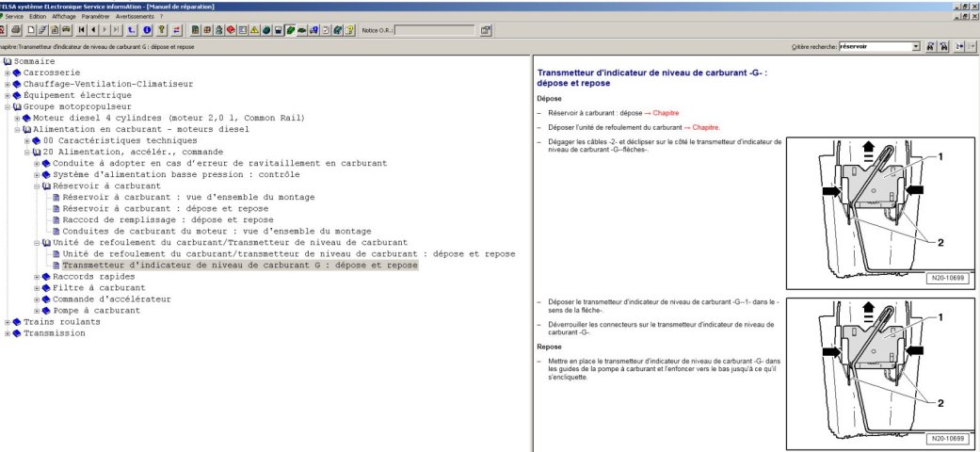Open the Critère recherche dropdown arrow

coord(916,45)
